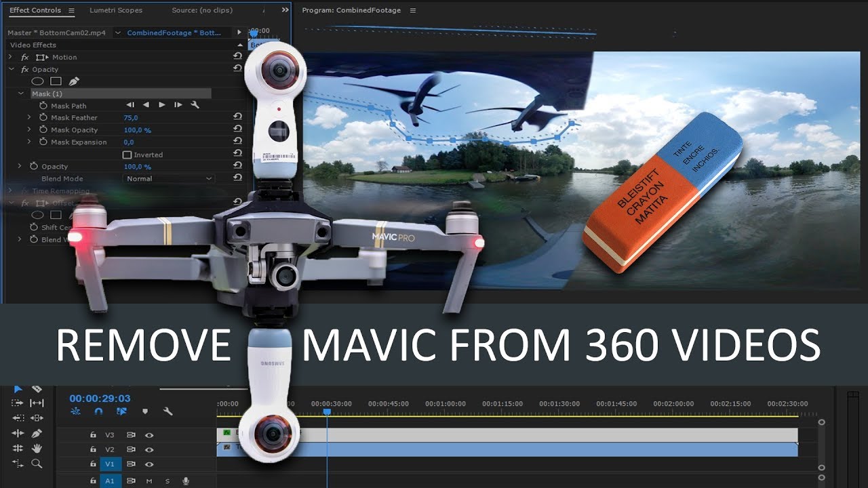
Task: Open the Blend Mode Normal dropdown
Action: 170,178
